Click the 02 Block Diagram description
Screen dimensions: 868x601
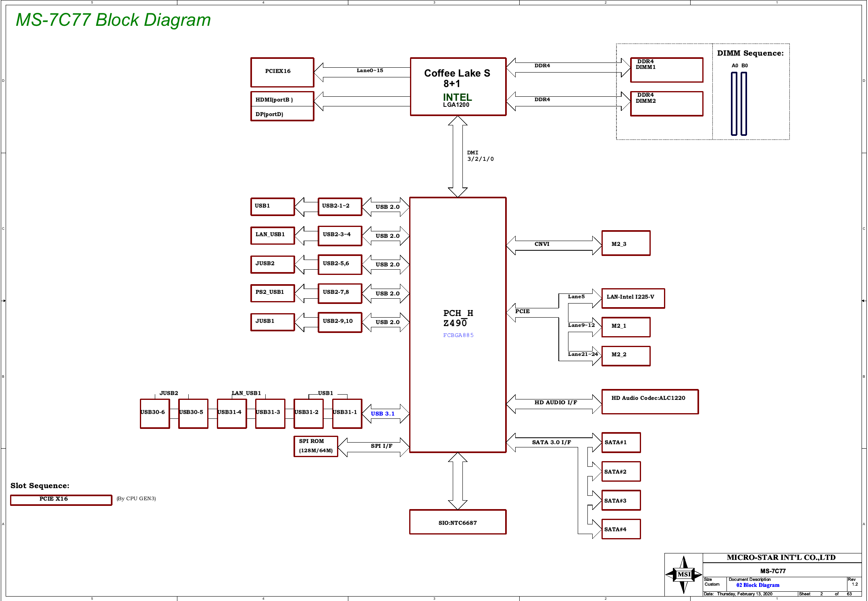758,585
